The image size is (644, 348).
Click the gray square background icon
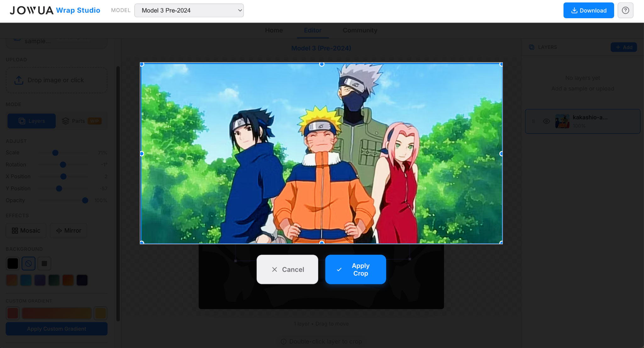coord(44,264)
